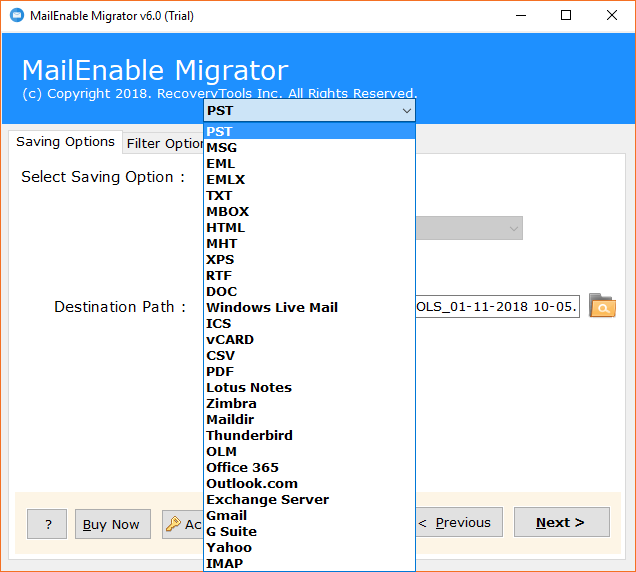The width and height of the screenshot is (636, 572).
Task: Select Thunderbird in the dropdown
Action: (309, 435)
